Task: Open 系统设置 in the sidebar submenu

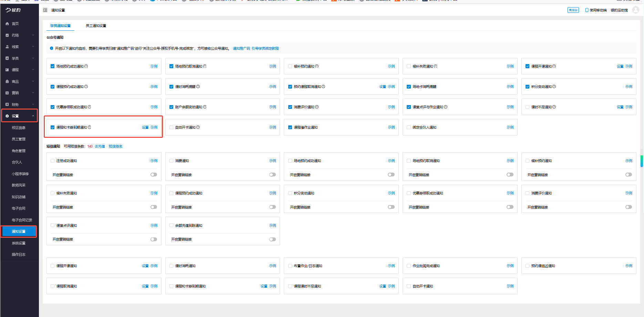Action: (x=19, y=243)
